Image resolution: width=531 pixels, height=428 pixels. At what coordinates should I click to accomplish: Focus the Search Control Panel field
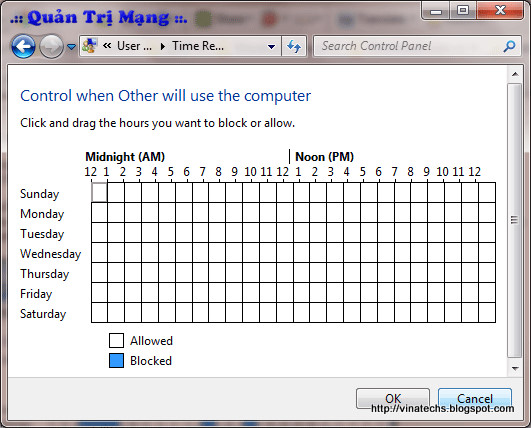(x=417, y=46)
